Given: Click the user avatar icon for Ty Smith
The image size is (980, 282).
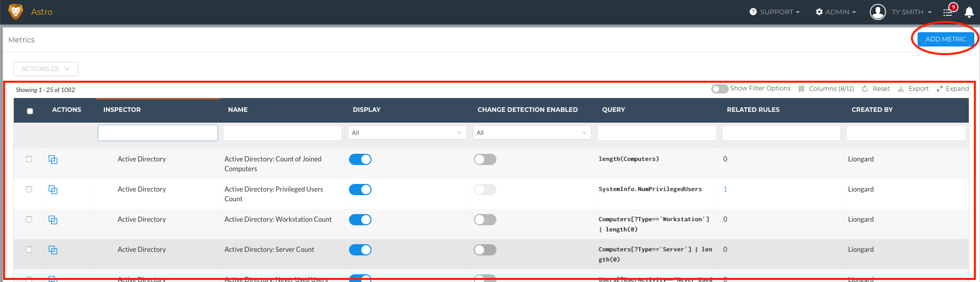Looking at the screenshot, I should point(878,12).
